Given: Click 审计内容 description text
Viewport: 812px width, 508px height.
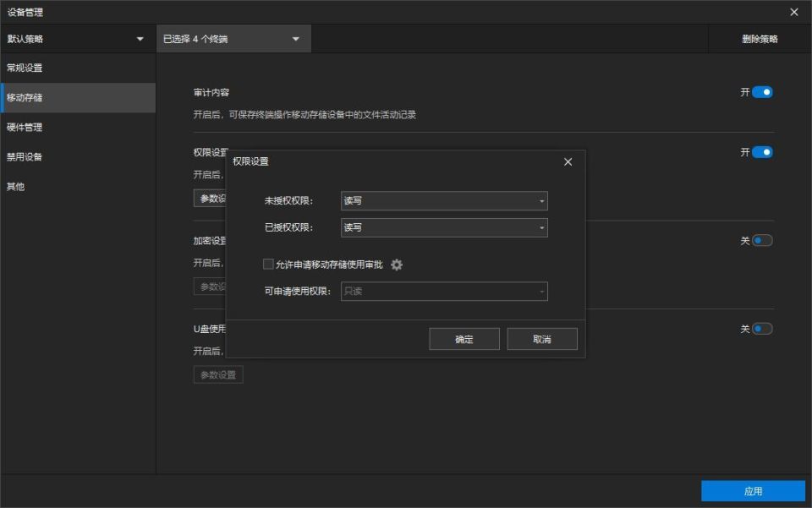Looking at the screenshot, I should pyautogui.click(x=304, y=115).
